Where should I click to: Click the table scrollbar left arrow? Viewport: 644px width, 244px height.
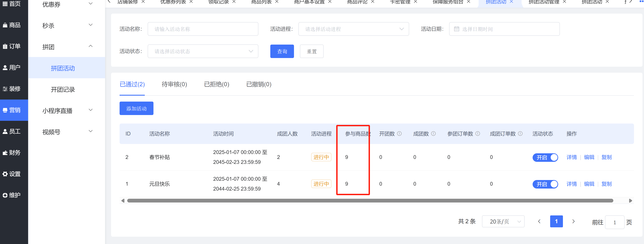tap(123, 201)
